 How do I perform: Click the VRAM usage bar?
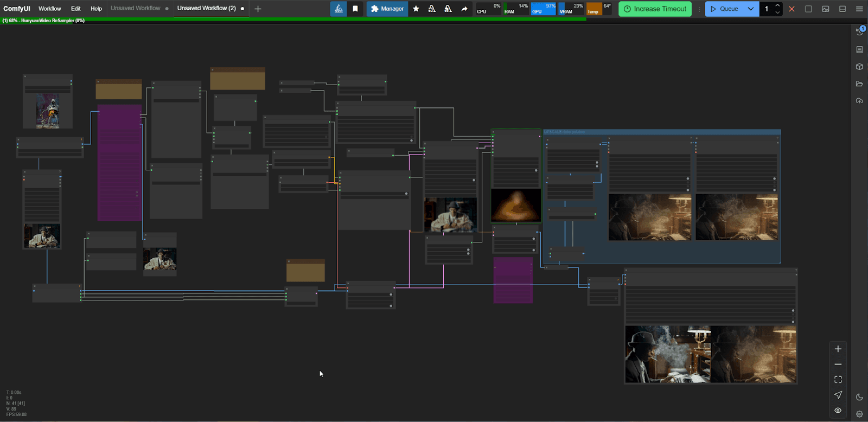tap(571, 9)
